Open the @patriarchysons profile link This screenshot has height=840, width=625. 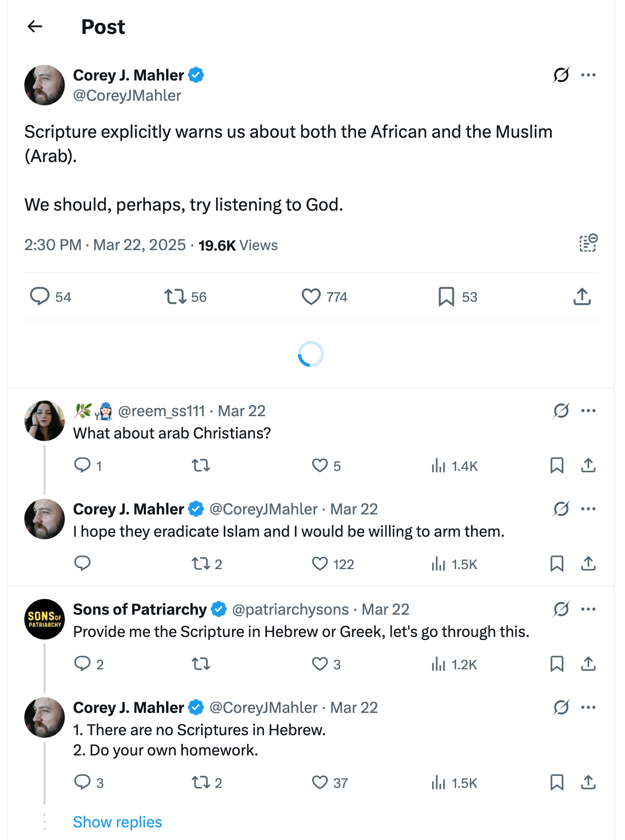pyautogui.click(x=290, y=609)
